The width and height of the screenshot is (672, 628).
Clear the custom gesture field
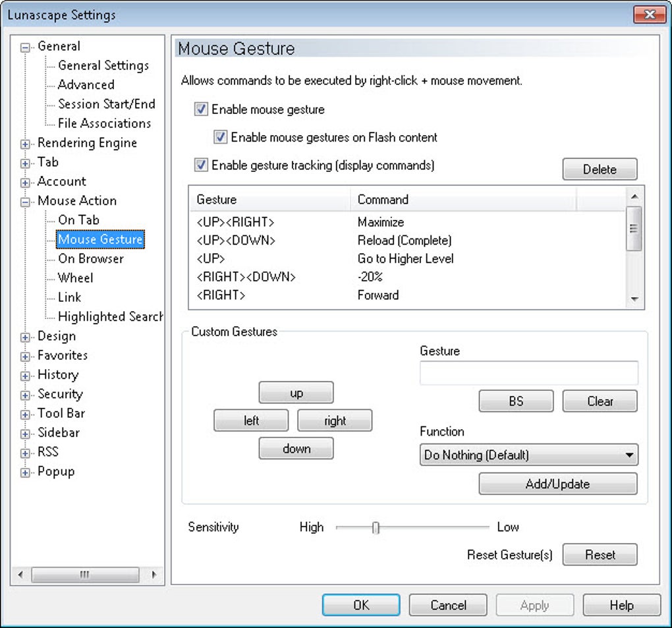coord(600,401)
